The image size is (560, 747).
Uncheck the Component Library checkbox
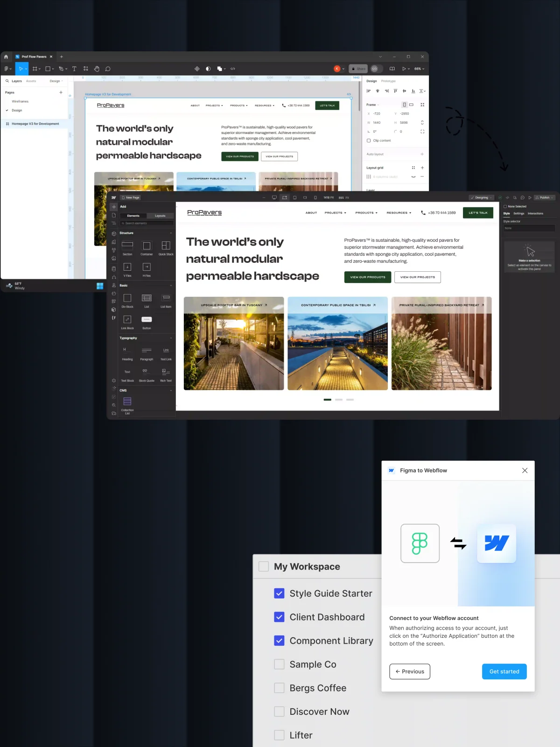[279, 641]
